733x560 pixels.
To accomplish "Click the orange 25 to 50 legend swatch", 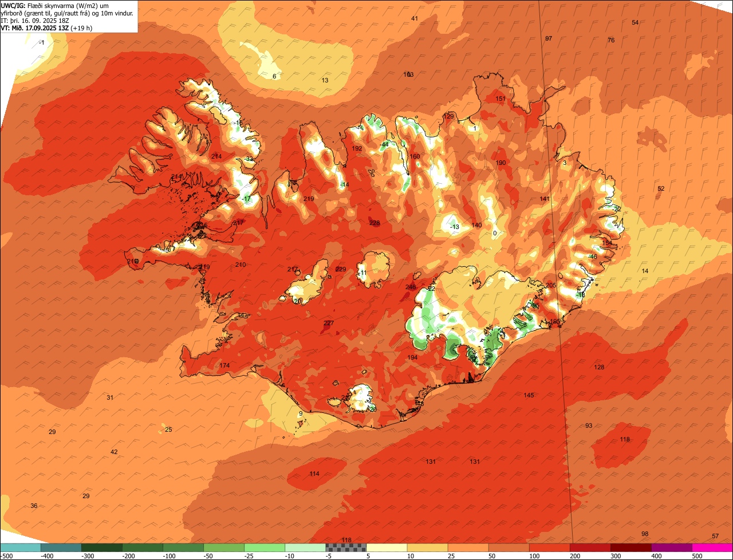I will (x=467, y=547).
